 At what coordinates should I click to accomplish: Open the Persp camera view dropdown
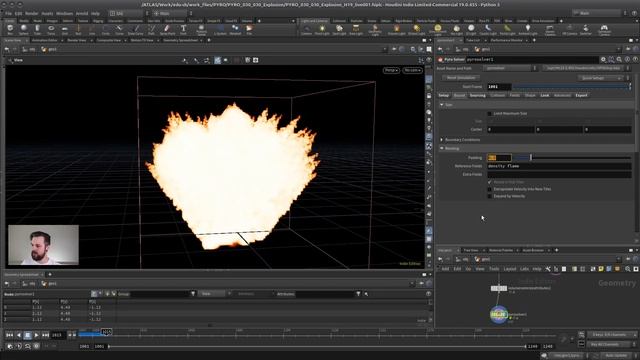tap(391, 70)
